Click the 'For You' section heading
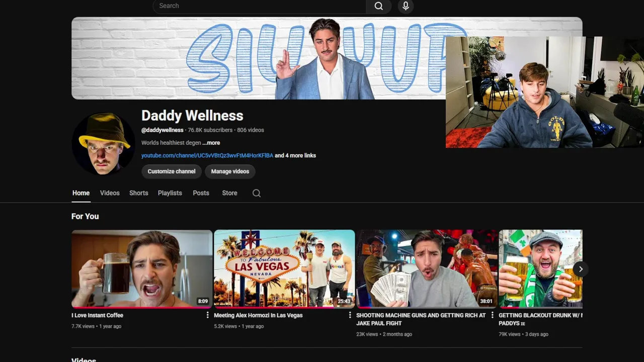This screenshot has width=644, height=362. (85, 216)
